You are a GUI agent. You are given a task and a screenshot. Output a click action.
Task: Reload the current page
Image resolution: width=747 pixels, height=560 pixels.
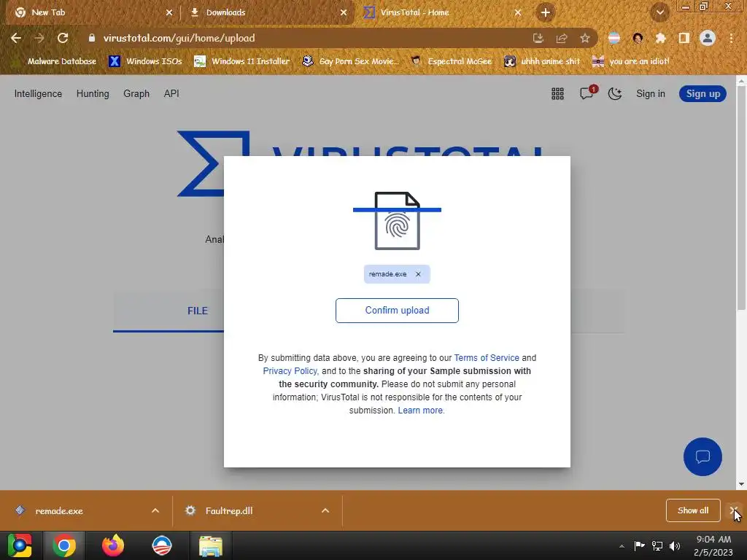coord(63,38)
